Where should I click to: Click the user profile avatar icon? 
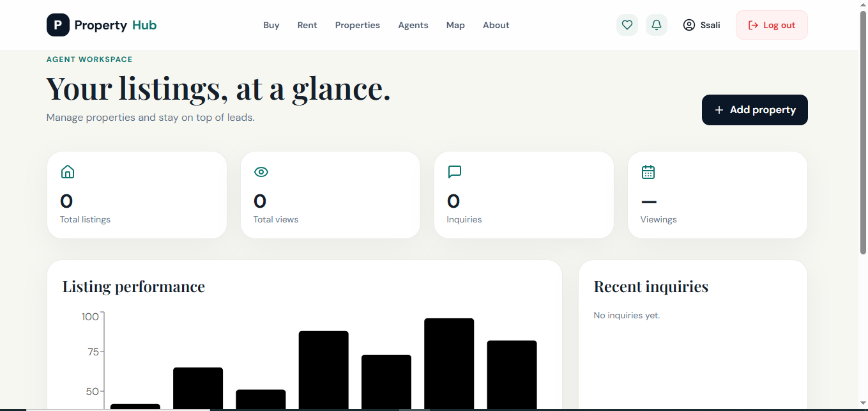[689, 25]
